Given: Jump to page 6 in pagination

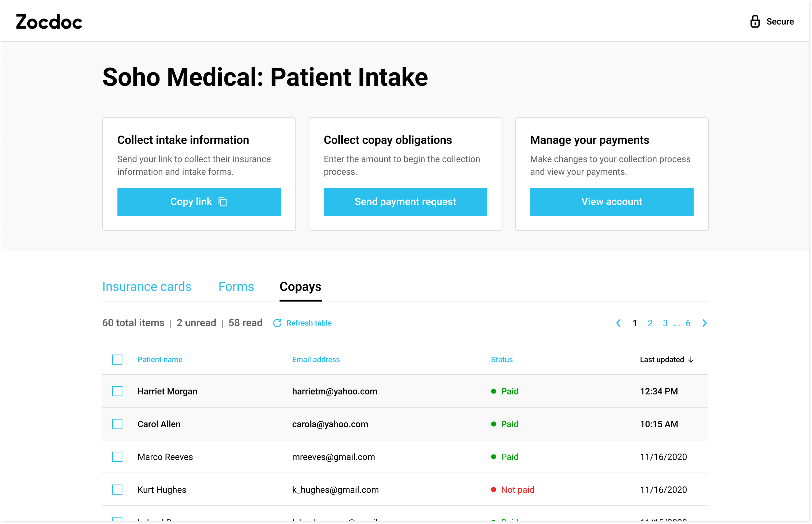Looking at the screenshot, I should click(x=688, y=323).
